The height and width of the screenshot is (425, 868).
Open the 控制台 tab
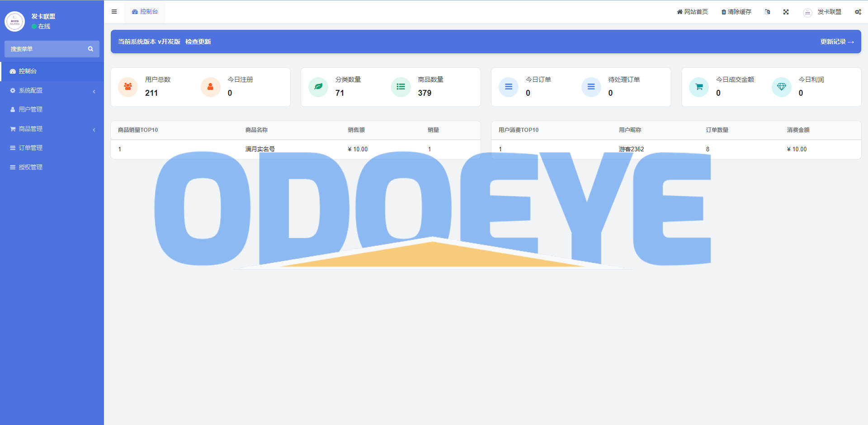(145, 12)
